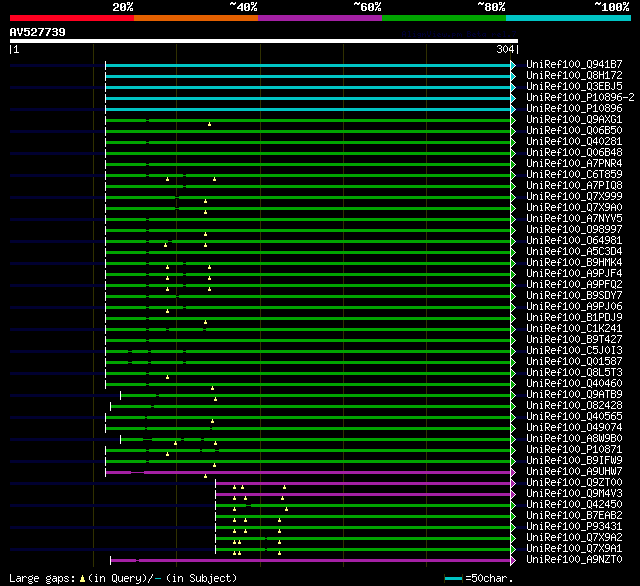Open the UniRef100_Q9AXG1 hit label
The height and width of the screenshot is (586, 640).
[574, 120]
